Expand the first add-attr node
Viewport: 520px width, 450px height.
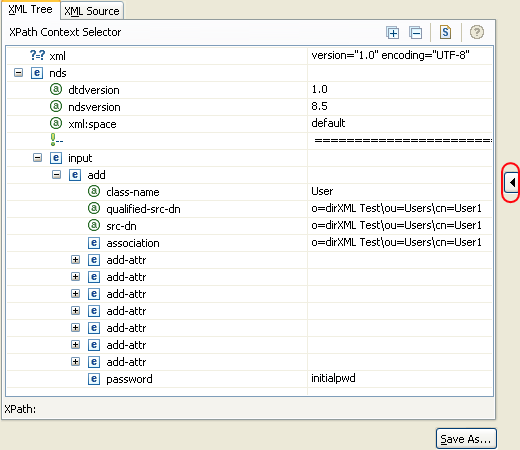(76, 260)
